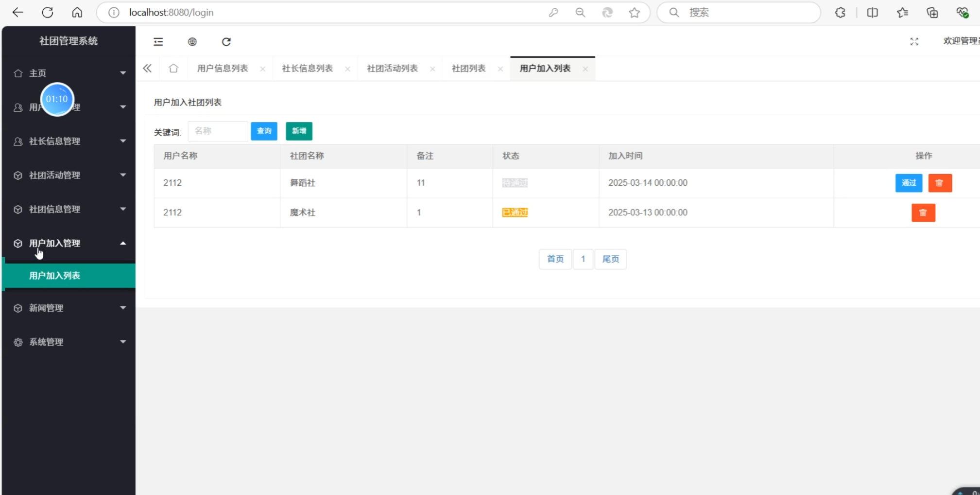
Task: Click the 新增 add button
Action: tap(299, 131)
